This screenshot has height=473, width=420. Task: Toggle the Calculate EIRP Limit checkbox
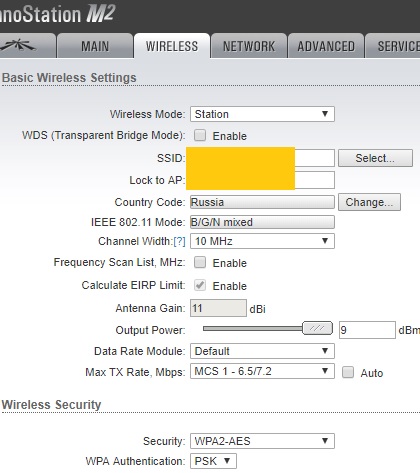pos(200,285)
